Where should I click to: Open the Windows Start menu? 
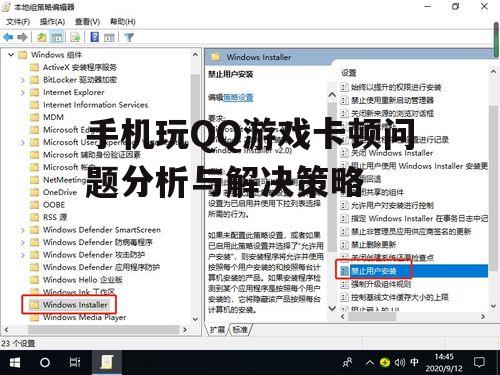pos(15,362)
